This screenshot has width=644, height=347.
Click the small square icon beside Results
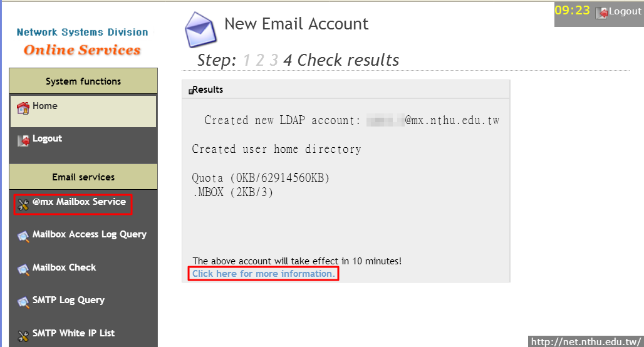pos(189,91)
